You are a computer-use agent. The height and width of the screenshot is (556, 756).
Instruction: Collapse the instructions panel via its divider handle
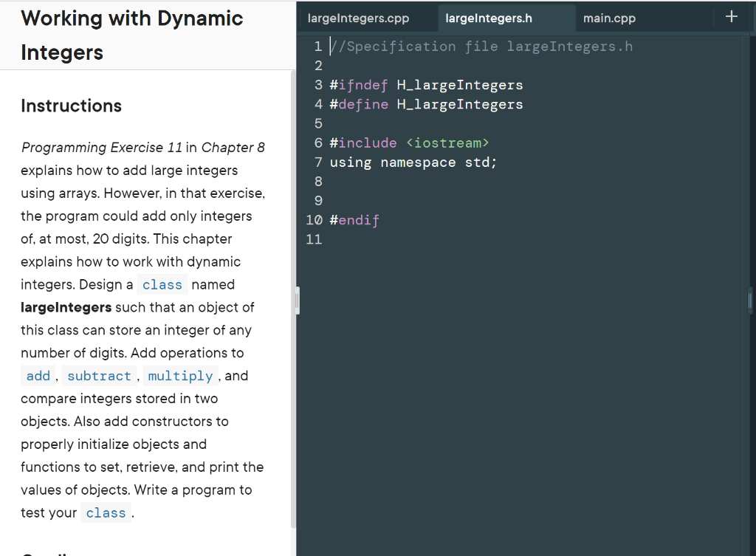click(x=298, y=300)
